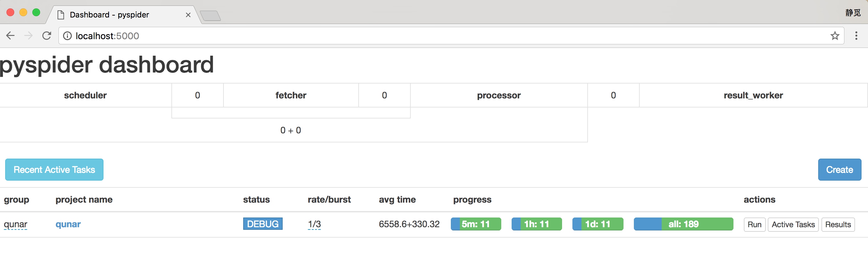Close the Dashboard - pyspider tab
Screen dimensions: 868x257
188,15
